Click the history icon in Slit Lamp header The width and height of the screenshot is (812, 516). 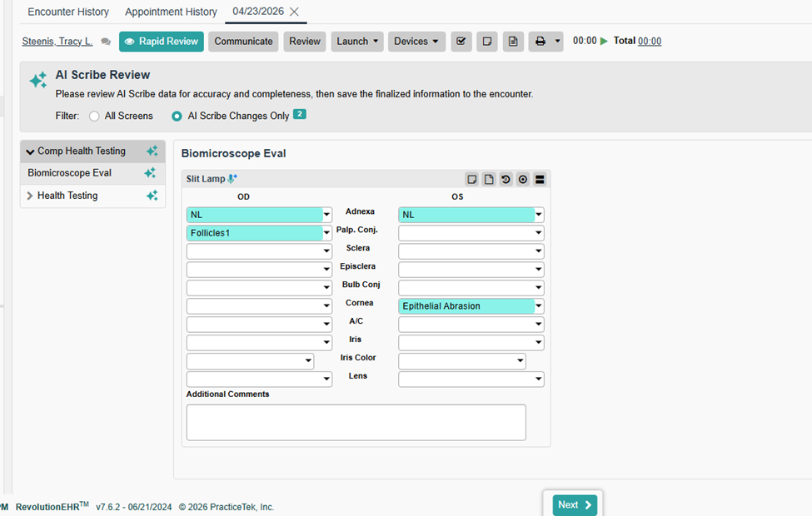pyautogui.click(x=506, y=179)
